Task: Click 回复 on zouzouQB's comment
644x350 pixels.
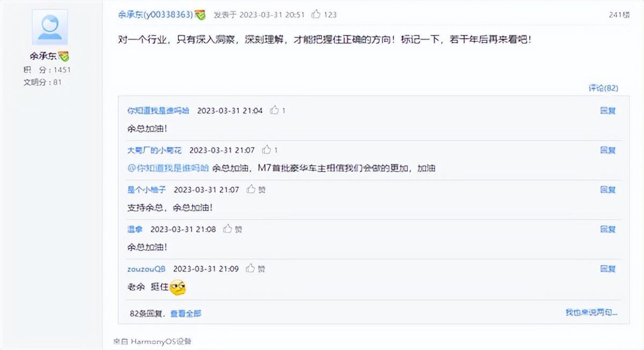Action: click(608, 268)
